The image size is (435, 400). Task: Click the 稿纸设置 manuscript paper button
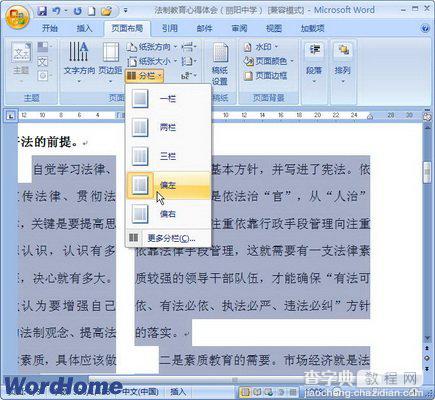click(220, 64)
